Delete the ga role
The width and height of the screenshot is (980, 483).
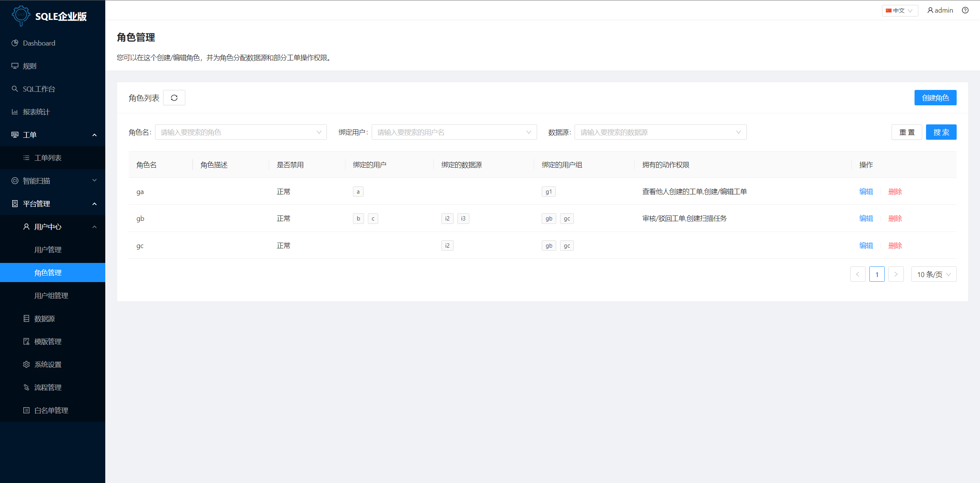(895, 191)
